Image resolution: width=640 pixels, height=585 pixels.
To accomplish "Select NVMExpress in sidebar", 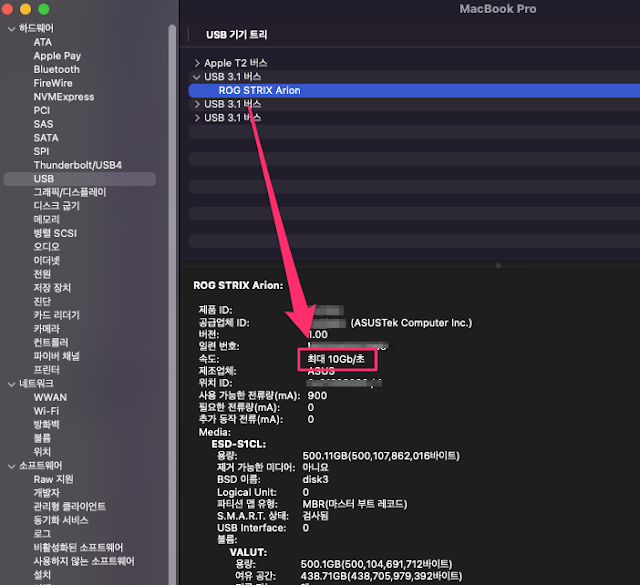I will (64, 97).
